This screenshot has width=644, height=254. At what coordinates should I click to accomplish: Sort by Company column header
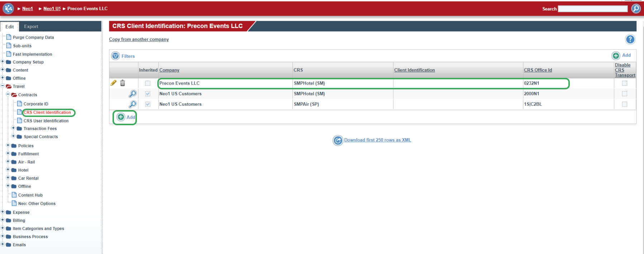pyautogui.click(x=169, y=70)
